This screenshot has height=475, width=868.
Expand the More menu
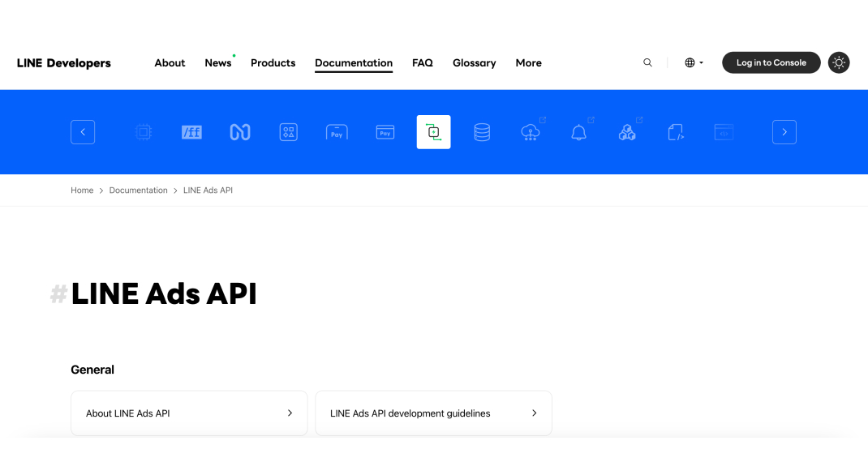529,63
